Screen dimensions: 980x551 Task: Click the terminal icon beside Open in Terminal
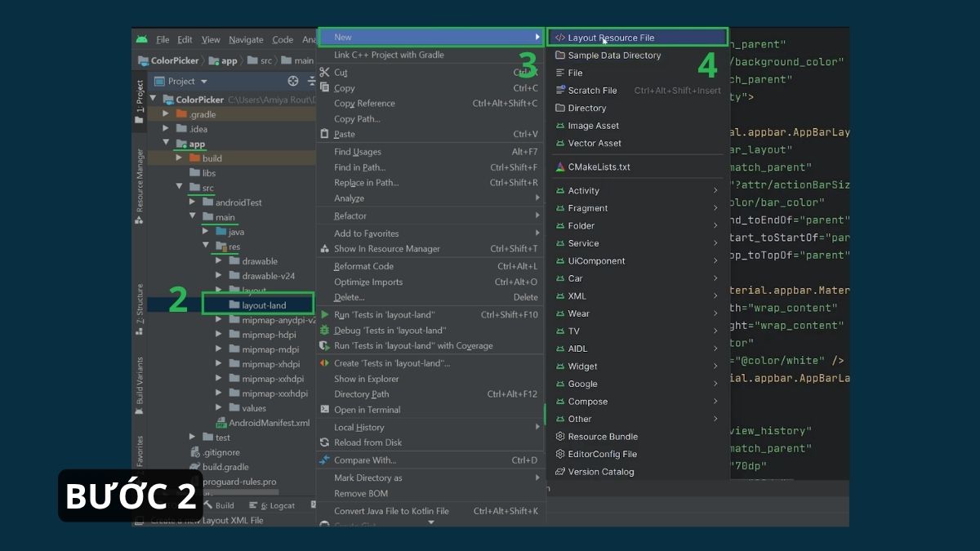click(325, 409)
